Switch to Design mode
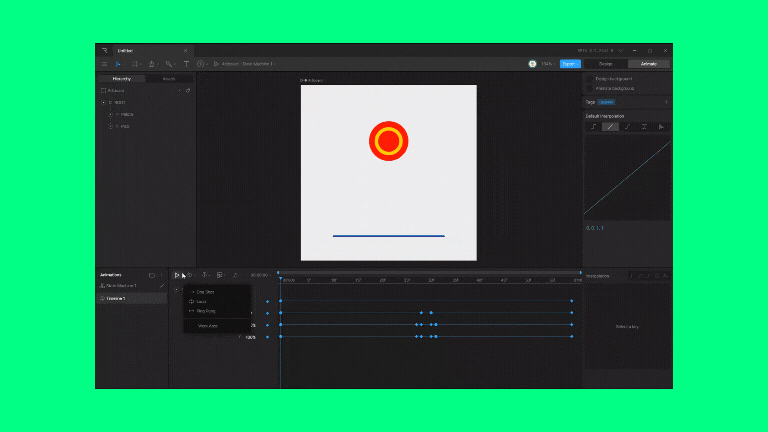768x432 pixels. [x=605, y=64]
